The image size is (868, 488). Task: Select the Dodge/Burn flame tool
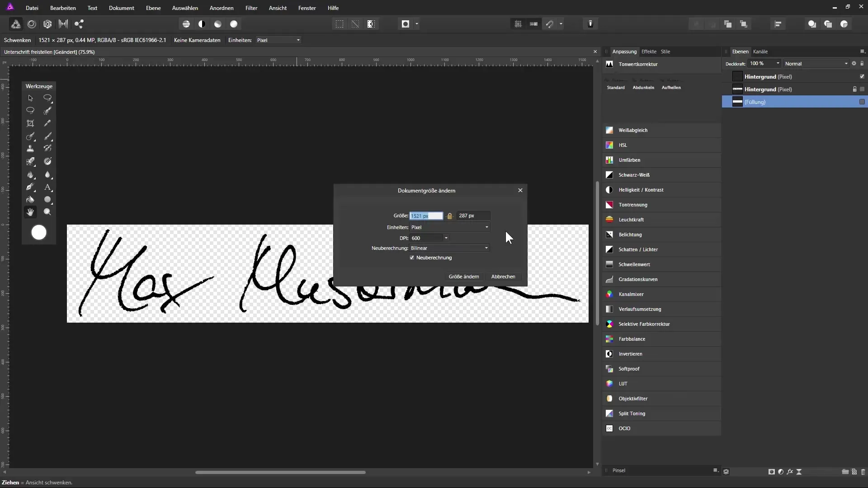(30, 174)
